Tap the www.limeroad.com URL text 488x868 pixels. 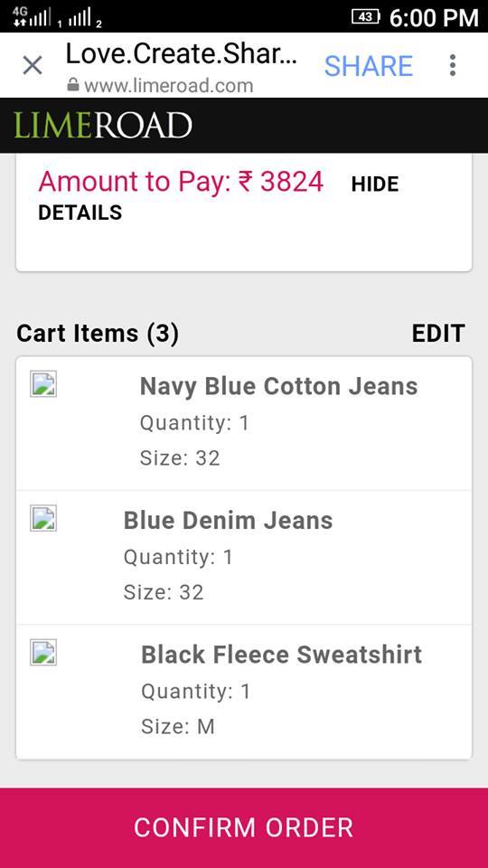[x=169, y=85]
